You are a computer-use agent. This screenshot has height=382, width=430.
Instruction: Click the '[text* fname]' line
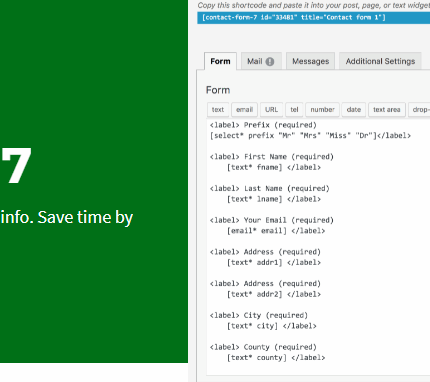tap(274, 167)
